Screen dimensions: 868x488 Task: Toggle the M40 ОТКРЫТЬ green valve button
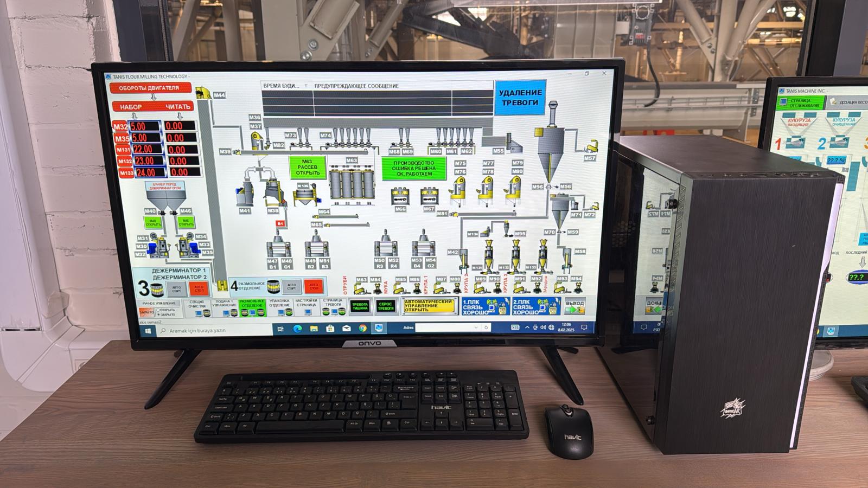click(x=153, y=222)
